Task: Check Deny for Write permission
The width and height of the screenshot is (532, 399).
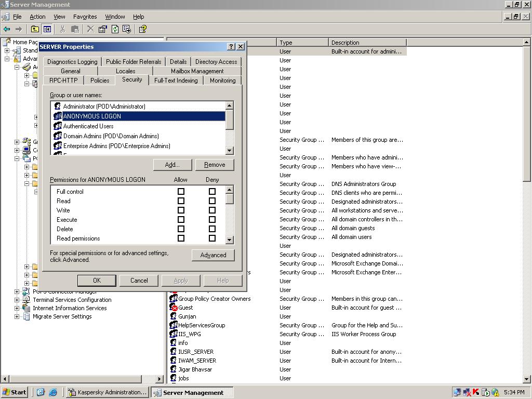Action: click(x=212, y=210)
